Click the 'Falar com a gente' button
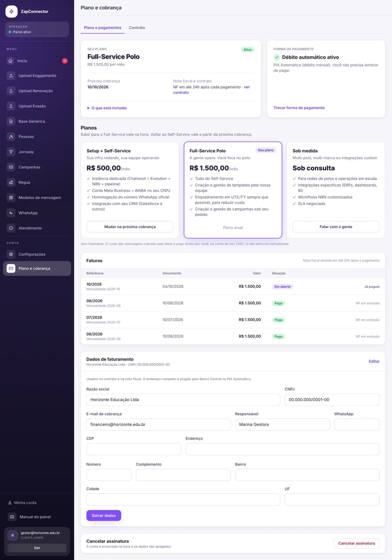This screenshot has width=392, height=560. point(336,227)
